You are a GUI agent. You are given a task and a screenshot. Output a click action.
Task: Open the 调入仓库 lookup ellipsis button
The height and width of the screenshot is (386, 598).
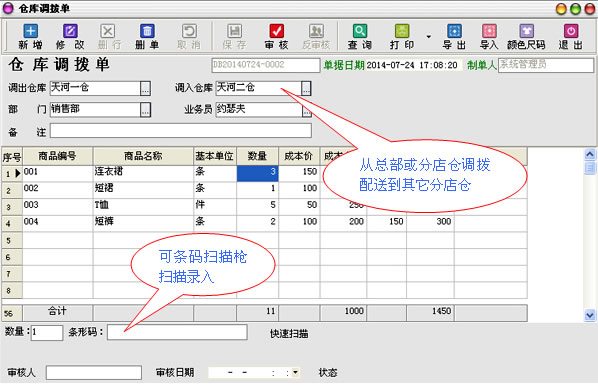[306, 88]
